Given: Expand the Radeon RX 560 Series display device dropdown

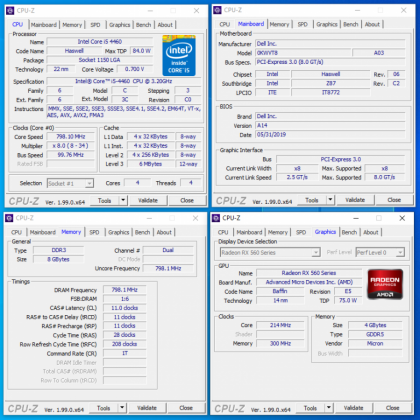Looking at the screenshot, I should pos(316,253).
